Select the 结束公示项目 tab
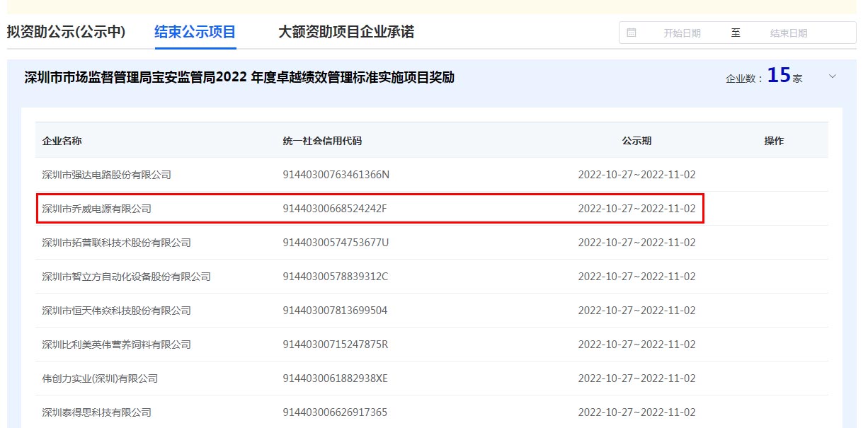Image resolution: width=868 pixels, height=428 pixels. point(195,32)
